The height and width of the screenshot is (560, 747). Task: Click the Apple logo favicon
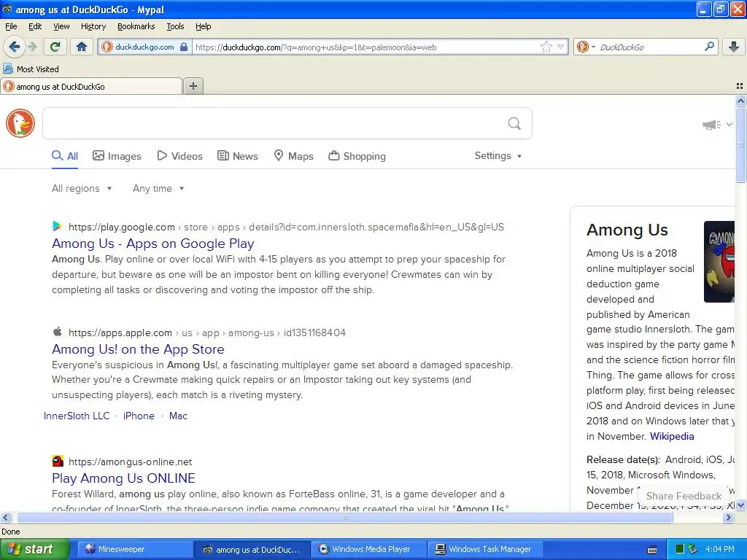[x=57, y=332]
